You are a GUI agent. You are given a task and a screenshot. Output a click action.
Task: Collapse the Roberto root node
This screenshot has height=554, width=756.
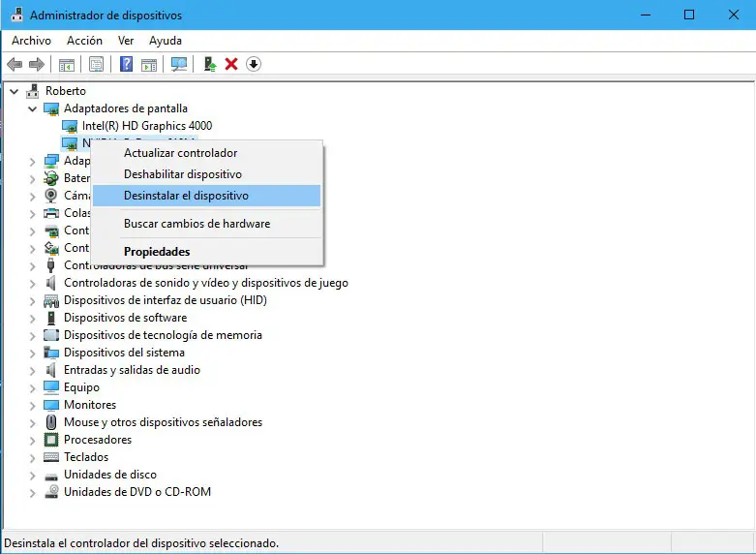15,91
